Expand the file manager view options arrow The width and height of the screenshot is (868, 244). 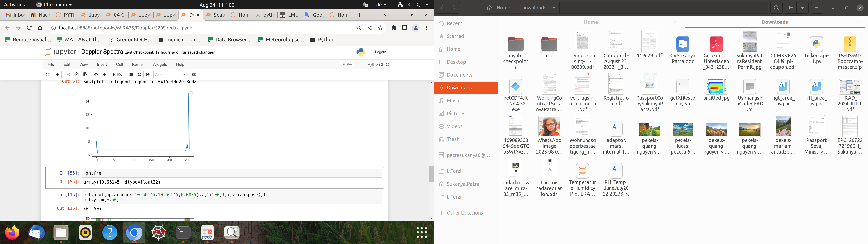tap(803, 8)
